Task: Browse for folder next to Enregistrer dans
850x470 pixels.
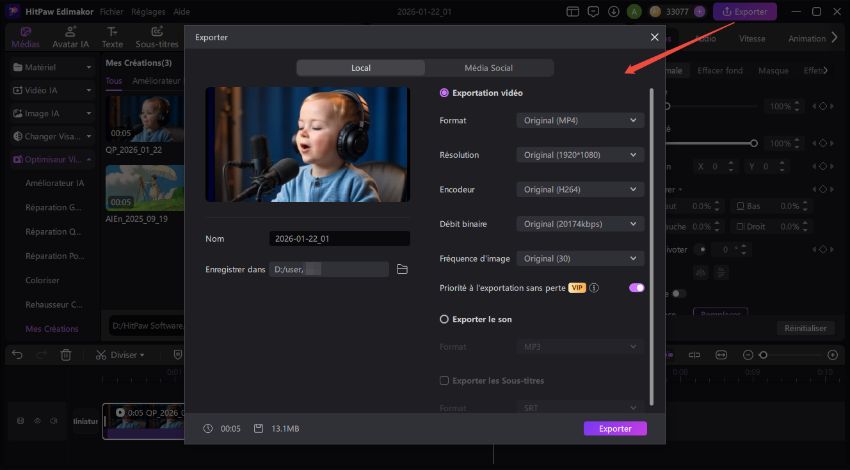Action: [x=402, y=269]
